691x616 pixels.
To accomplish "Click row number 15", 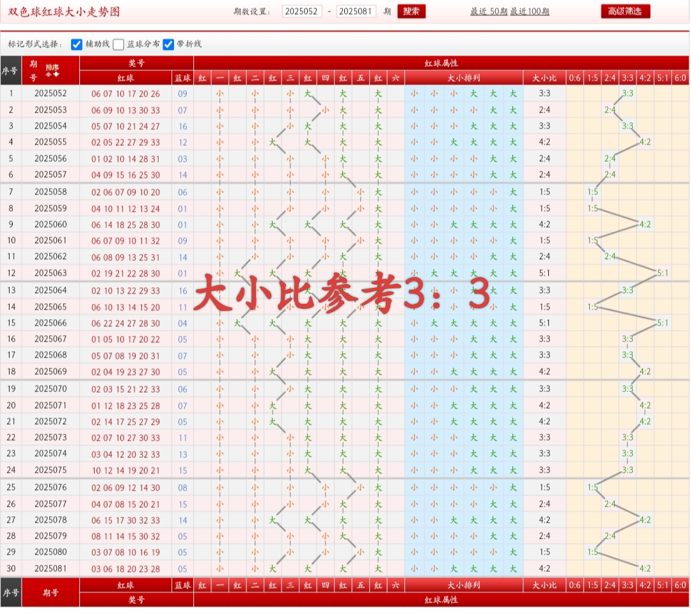I will pos(11,323).
